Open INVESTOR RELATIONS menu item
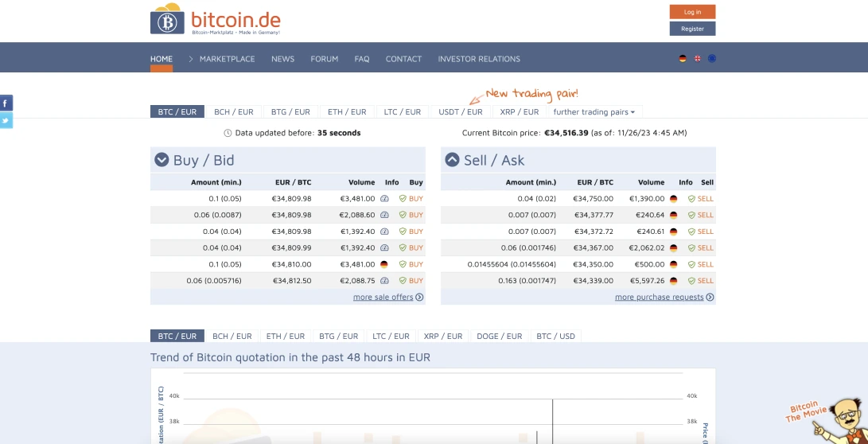This screenshot has height=444, width=868. click(x=479, y=59)
